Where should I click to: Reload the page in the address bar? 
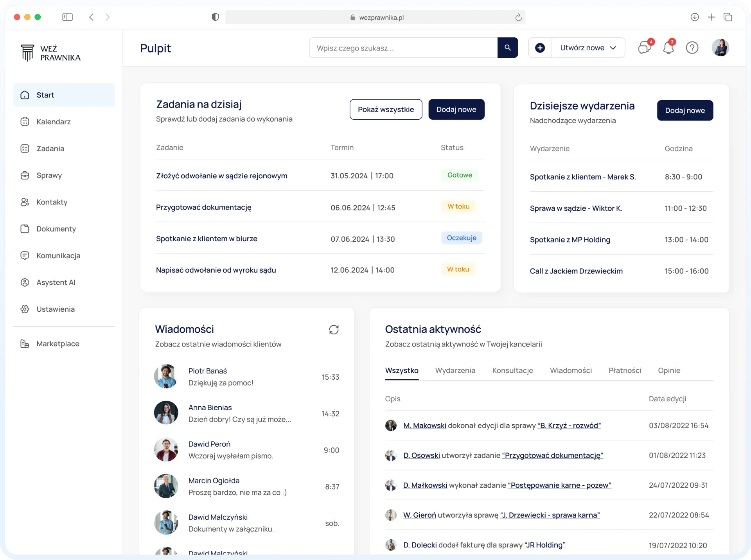(518, 18)
